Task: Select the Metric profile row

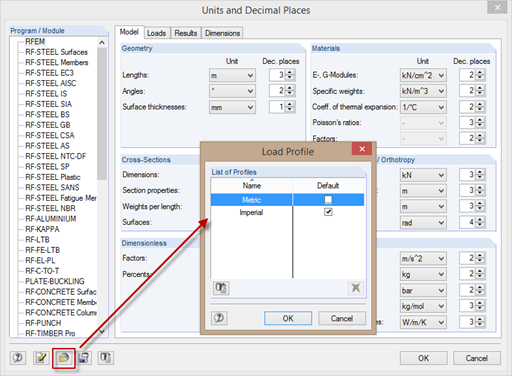Action: click(x=287, y=200)
